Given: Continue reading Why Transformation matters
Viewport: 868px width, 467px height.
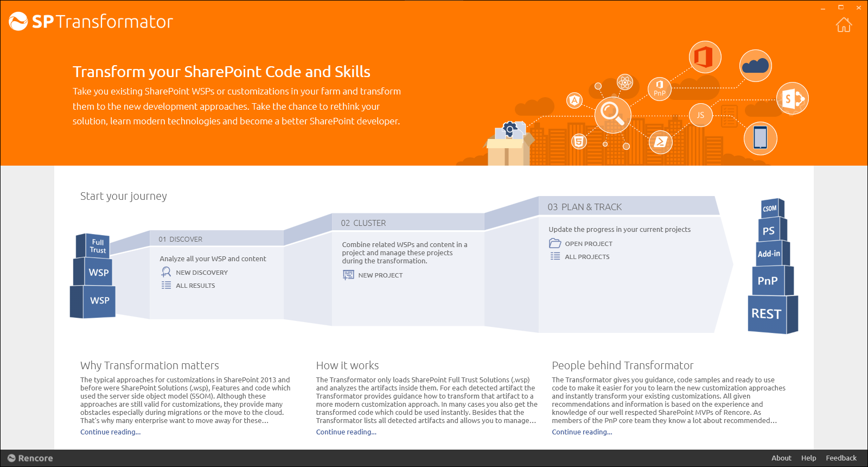Looking at the screenshot, I should (x=111, y=432).
